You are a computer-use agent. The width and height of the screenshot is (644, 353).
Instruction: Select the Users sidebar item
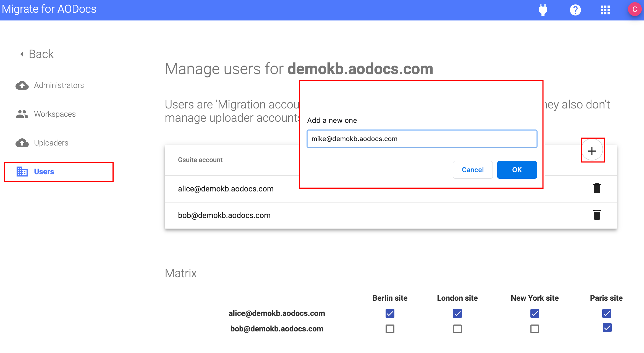tap(59, 172)
